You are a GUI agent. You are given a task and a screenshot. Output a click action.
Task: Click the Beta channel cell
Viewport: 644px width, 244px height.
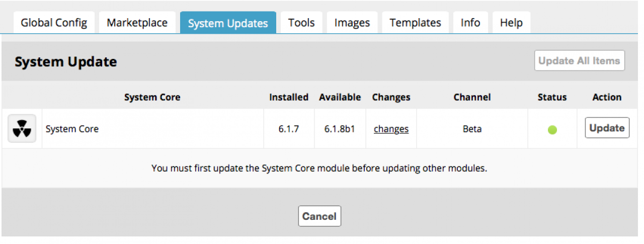(472, 129)
